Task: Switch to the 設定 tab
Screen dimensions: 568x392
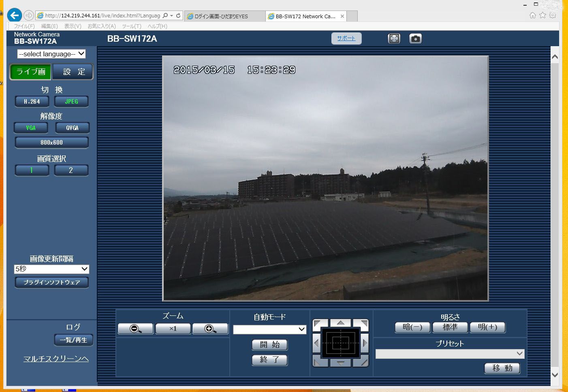Action: (x=73, y=72)
